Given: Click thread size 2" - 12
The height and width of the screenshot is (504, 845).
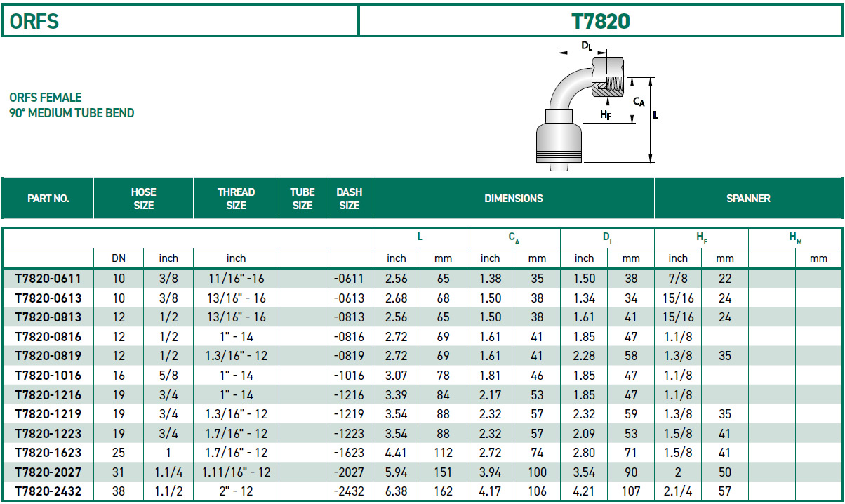Looking at the screenshot, I should pos(236,491).
